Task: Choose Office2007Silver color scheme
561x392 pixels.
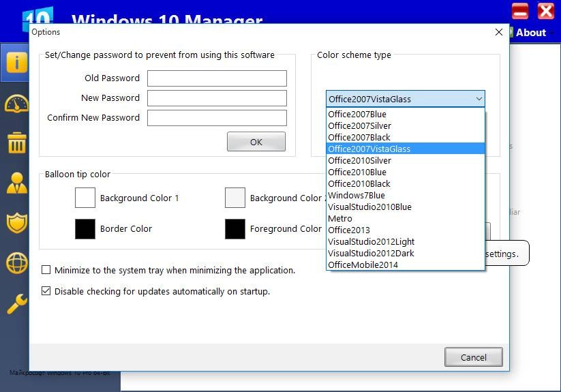Action: click(x=406, y=125)
